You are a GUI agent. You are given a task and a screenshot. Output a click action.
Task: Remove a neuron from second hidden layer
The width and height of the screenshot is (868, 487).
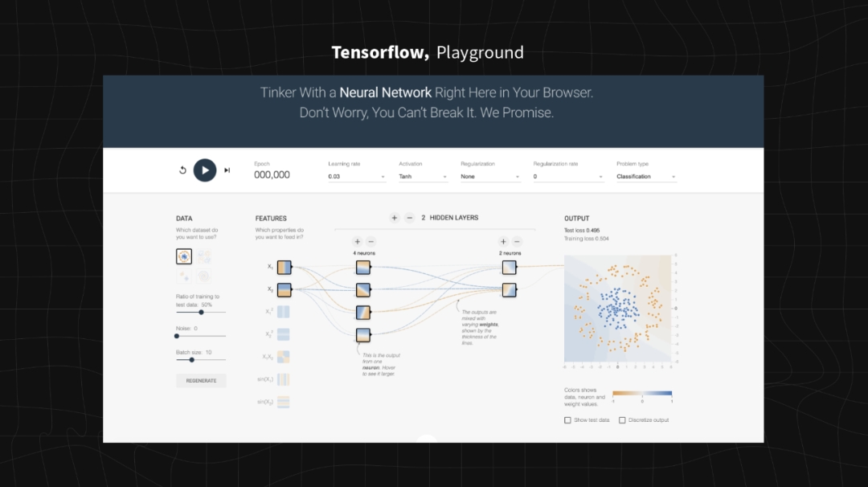click(x=517, y=241)
